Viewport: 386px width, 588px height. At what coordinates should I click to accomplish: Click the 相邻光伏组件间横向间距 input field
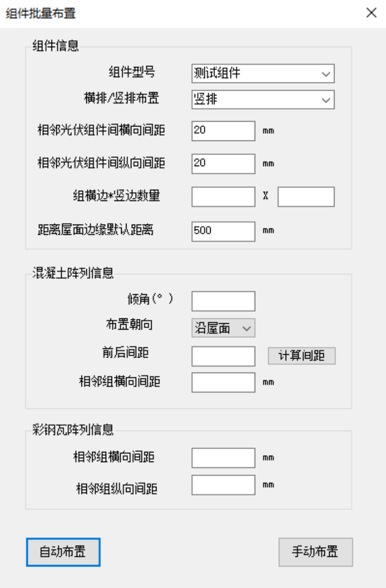pos(223,131)
